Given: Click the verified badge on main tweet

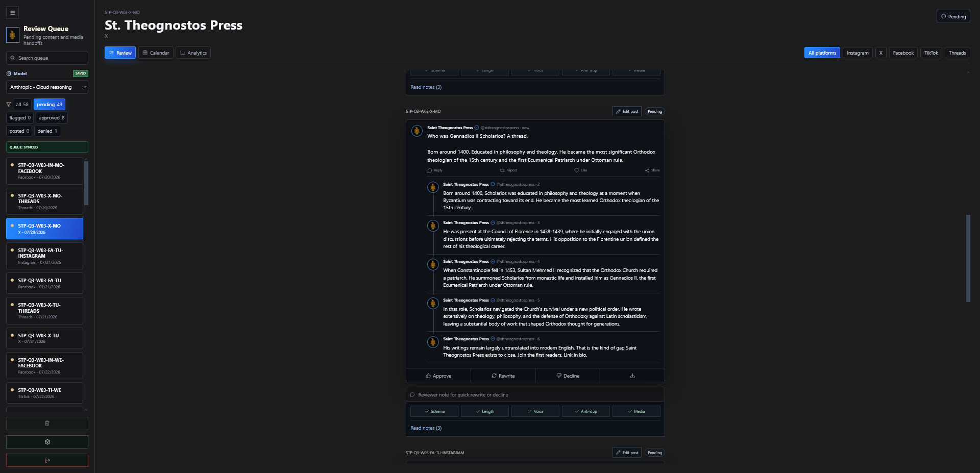Looking at the screenshot, I should [x=477, y=128].
